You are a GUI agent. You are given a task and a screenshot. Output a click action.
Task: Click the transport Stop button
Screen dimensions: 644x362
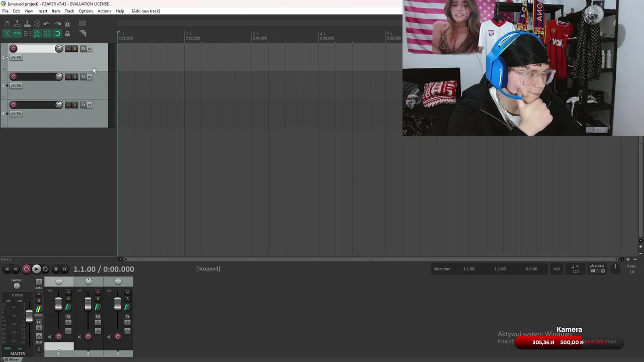56,269
